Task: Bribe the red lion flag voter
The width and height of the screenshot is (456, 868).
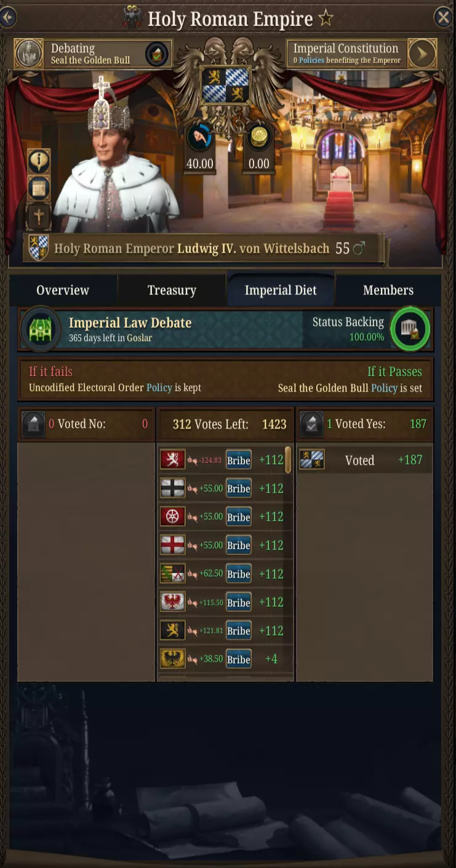Action: click(x=238, y=460)
